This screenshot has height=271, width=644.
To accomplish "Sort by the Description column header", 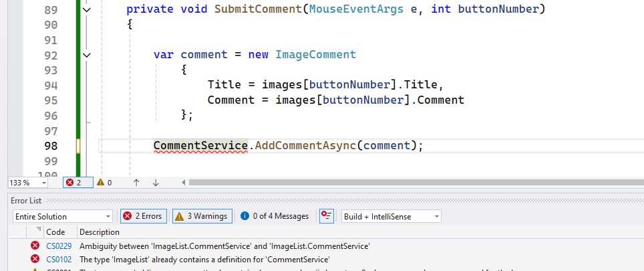I will pyautogui.click(x=100, y=232).
